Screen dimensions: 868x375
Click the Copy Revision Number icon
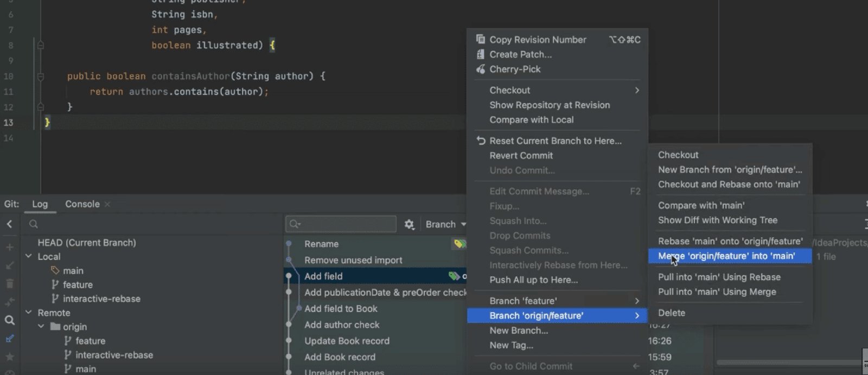pyautogui.click(x=480, y=39)
